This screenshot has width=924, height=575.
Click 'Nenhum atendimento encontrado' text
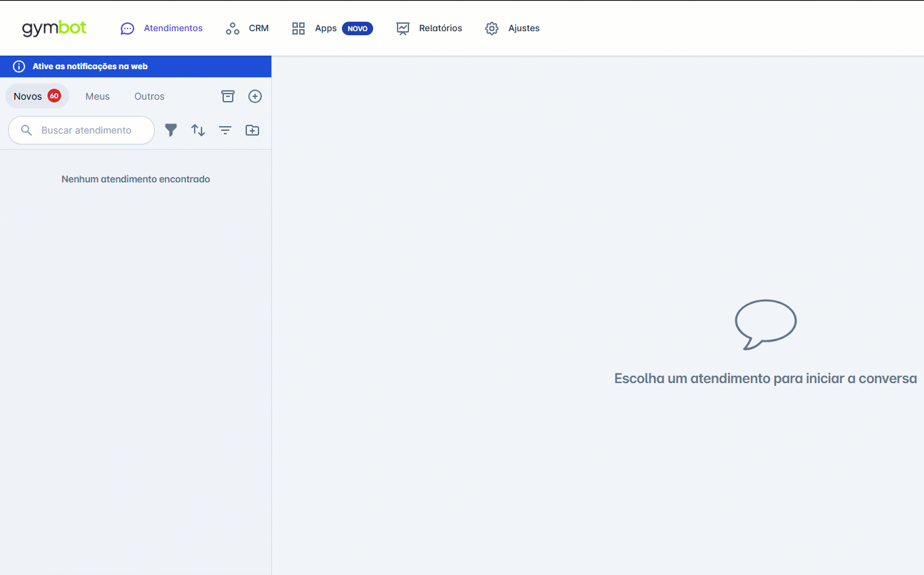136,179
